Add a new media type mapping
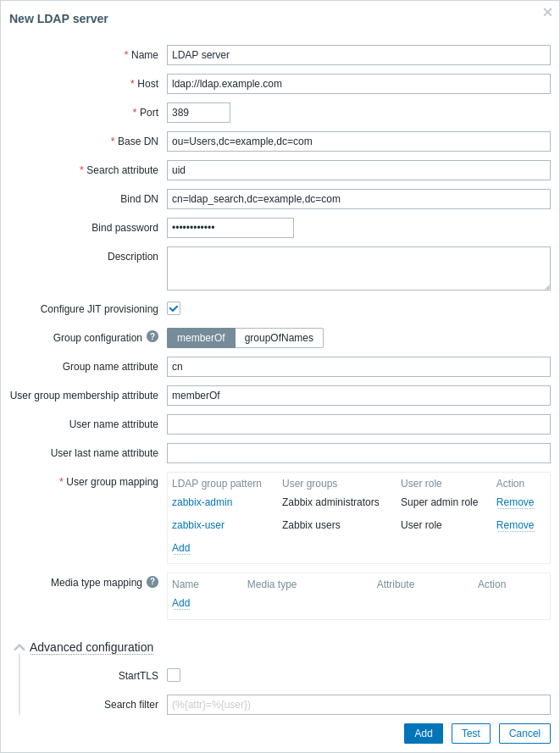The image size is (560, 753). tap(181, 603)
